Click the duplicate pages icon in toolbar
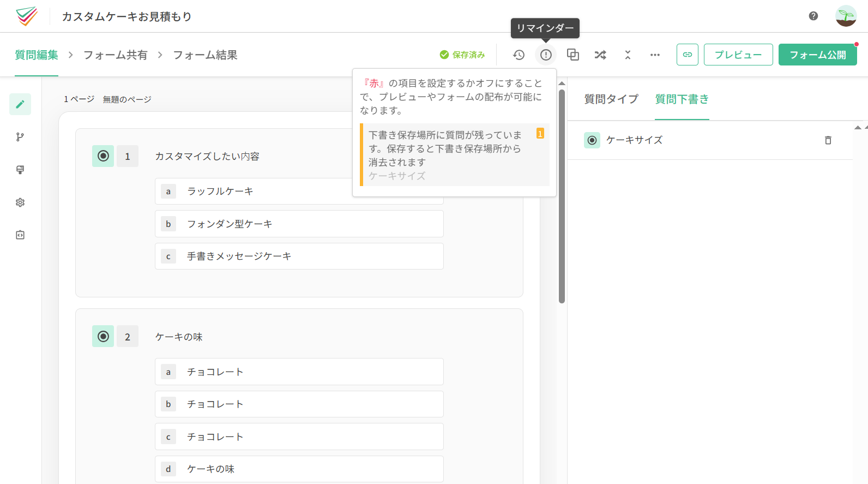Screen dimensions: 868x484 (x=573, y=55)
